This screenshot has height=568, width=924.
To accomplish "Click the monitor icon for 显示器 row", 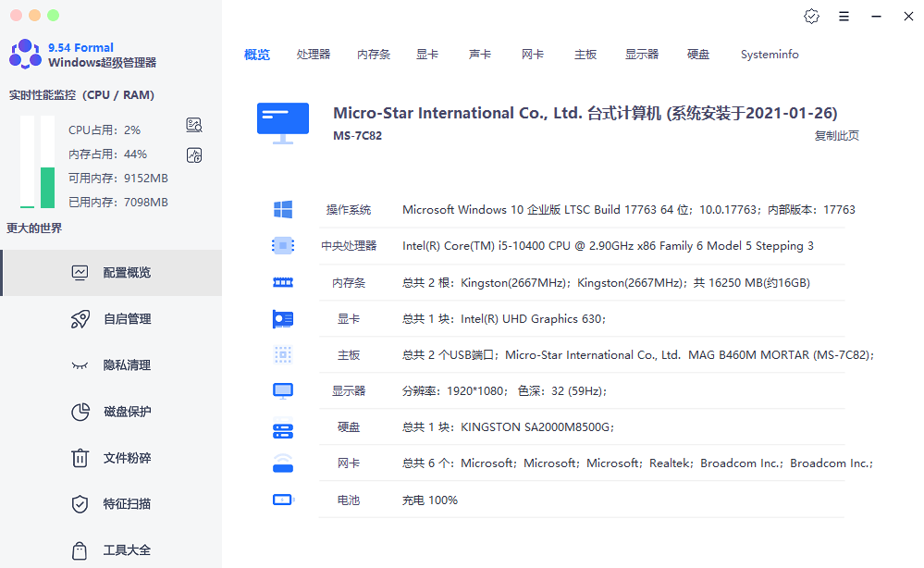I will (x=283, y=390).
